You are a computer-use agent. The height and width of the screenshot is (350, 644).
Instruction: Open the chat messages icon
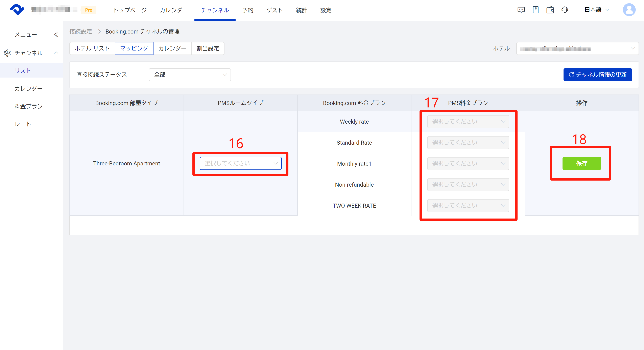click(x=521, y=10)
